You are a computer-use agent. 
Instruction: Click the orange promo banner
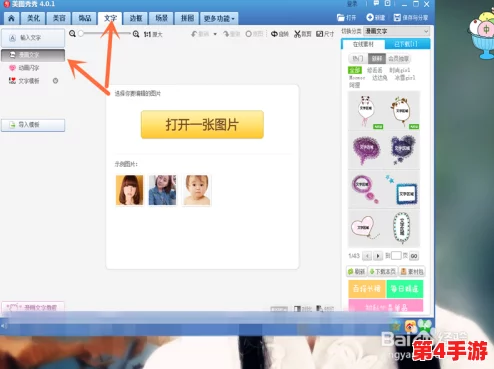click(x=367, y=289)
